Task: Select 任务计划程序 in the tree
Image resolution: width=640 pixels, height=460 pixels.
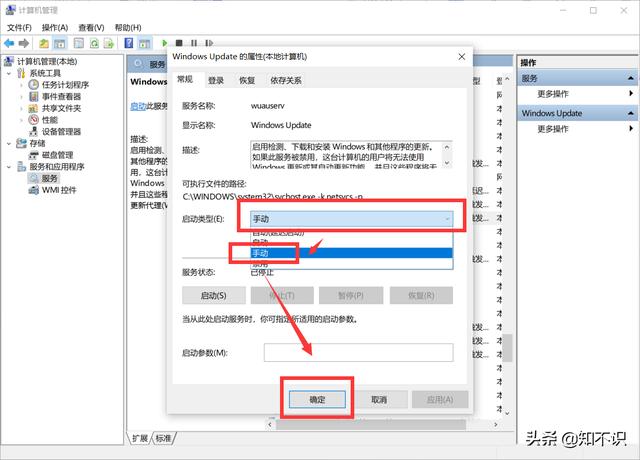Action: [65, 85]
